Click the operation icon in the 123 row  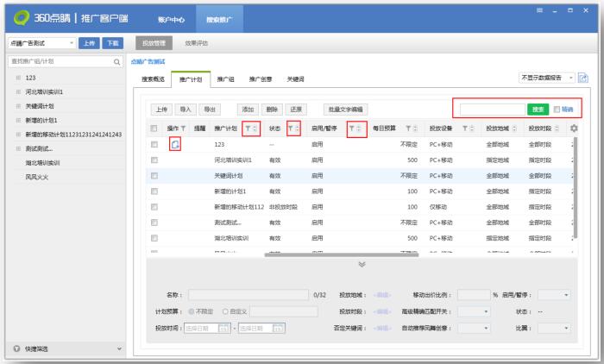coord(174,144)
